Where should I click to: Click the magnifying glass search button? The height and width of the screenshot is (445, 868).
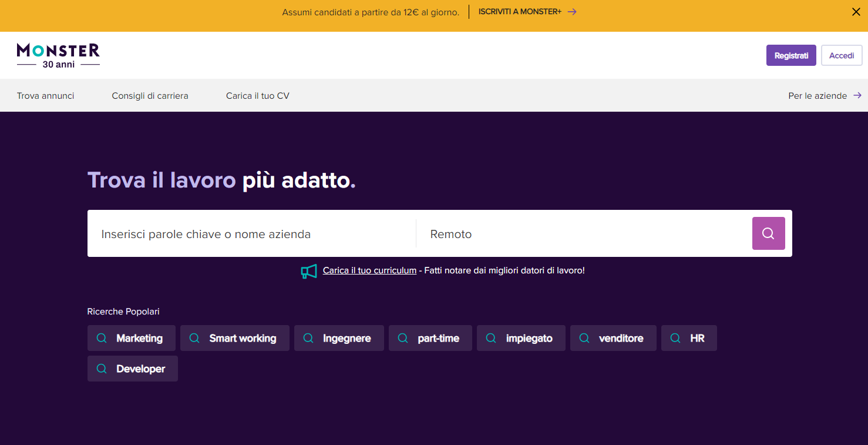click(x=768, y=233)
